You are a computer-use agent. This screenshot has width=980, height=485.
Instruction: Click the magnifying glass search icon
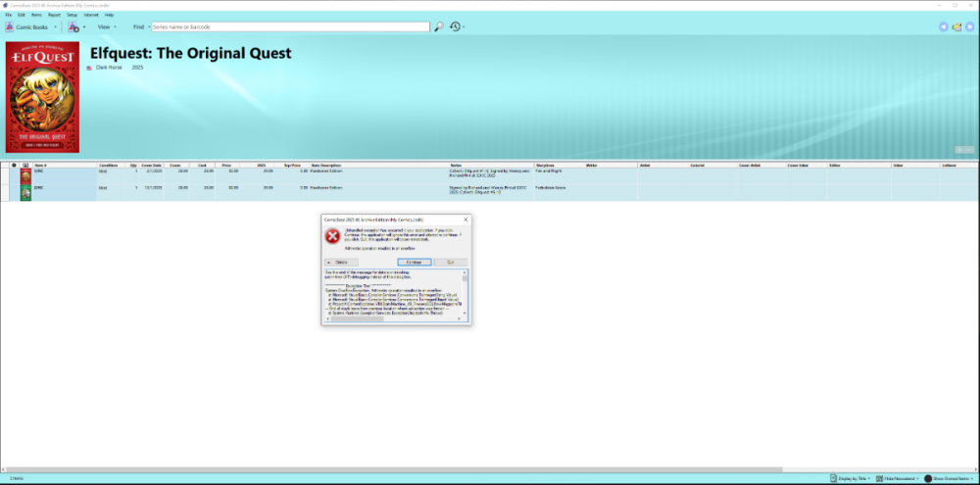439,26
